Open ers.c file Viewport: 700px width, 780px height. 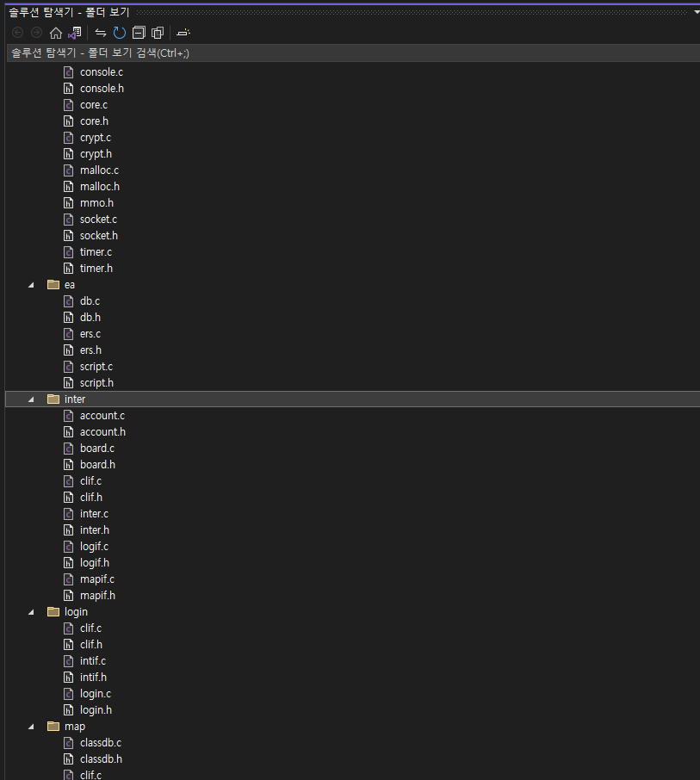(90, 334)
